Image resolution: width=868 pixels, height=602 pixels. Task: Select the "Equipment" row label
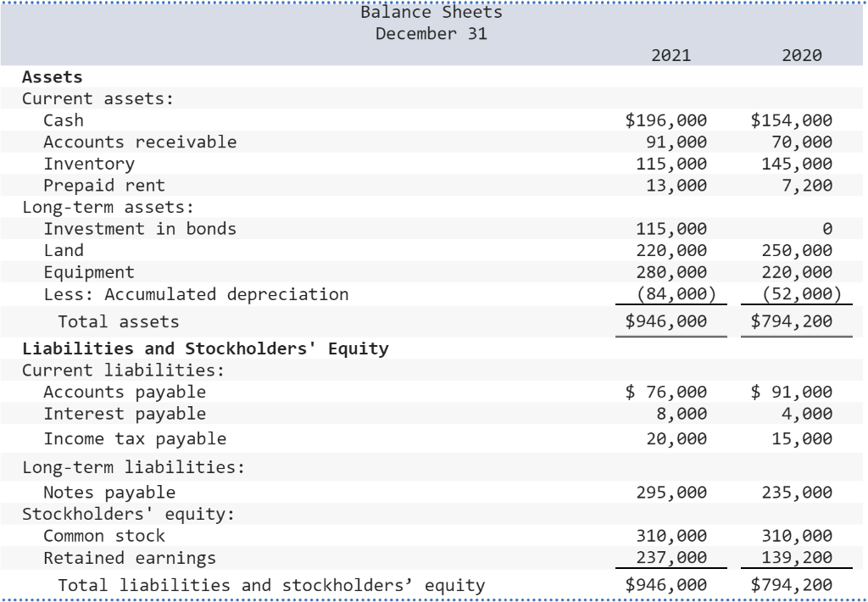tap(89, 272)
